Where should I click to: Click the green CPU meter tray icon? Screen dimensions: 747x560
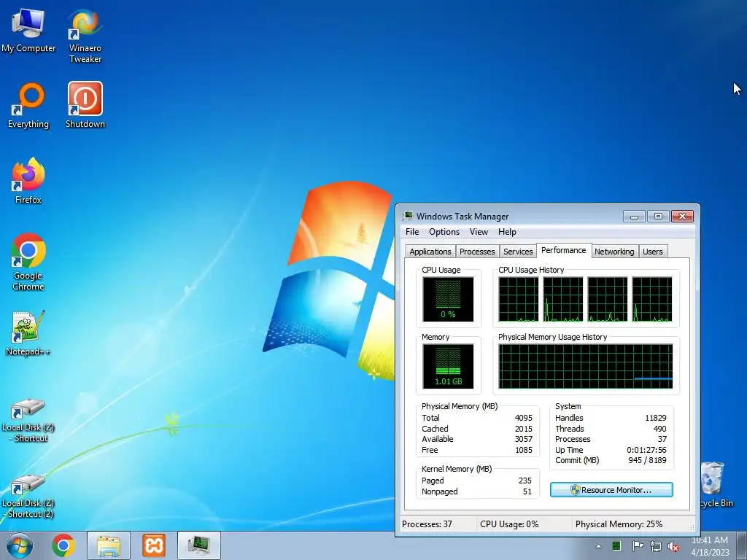pos(616,545)
